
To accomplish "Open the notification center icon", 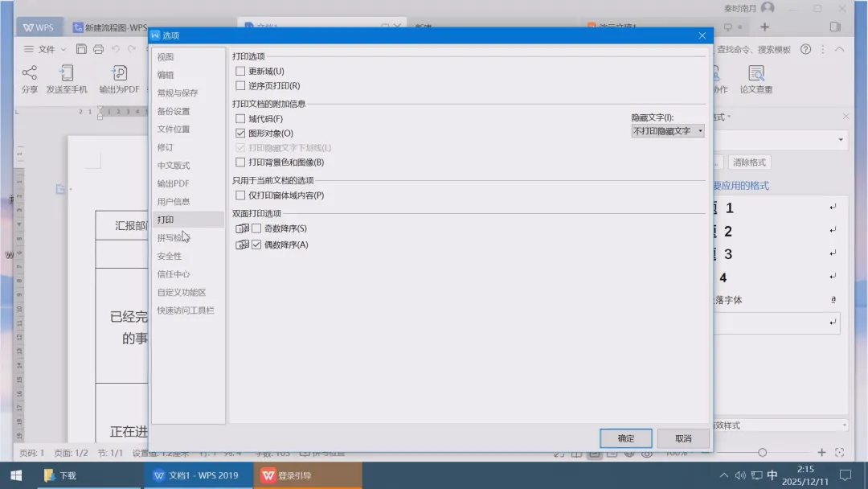I will pos(845,475).
